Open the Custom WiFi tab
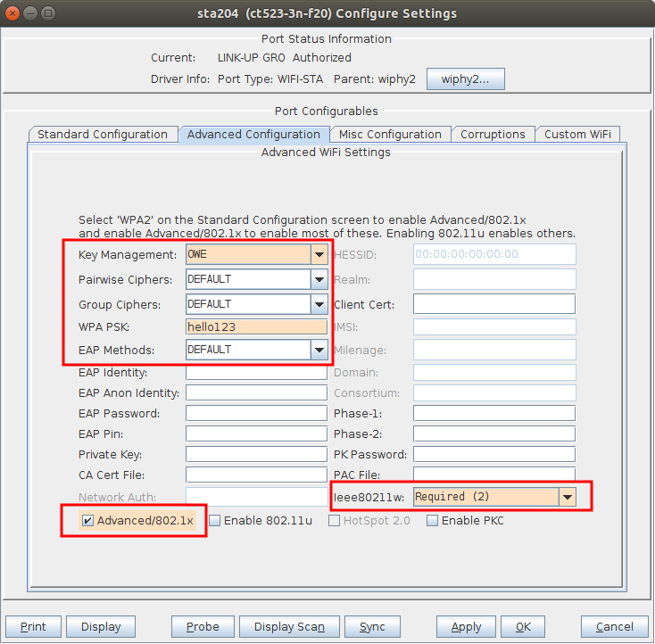Screen dimensions: 655x644 [577, 135]
